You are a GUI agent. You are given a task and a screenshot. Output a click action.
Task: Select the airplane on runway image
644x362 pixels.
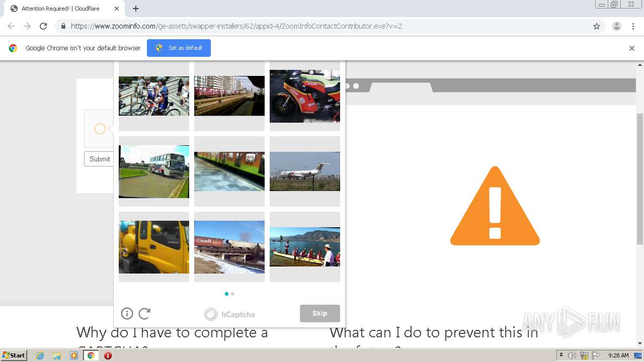click(305, 171)
